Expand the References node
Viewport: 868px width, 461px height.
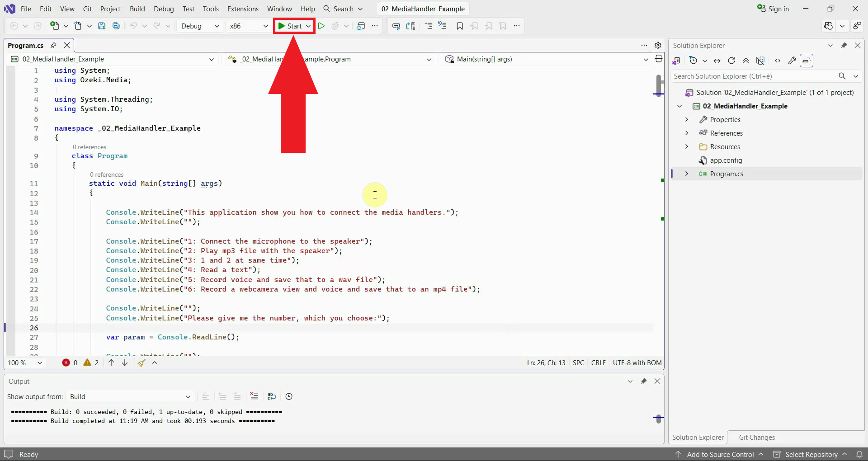pyautogui.click(x=687, y=133)
